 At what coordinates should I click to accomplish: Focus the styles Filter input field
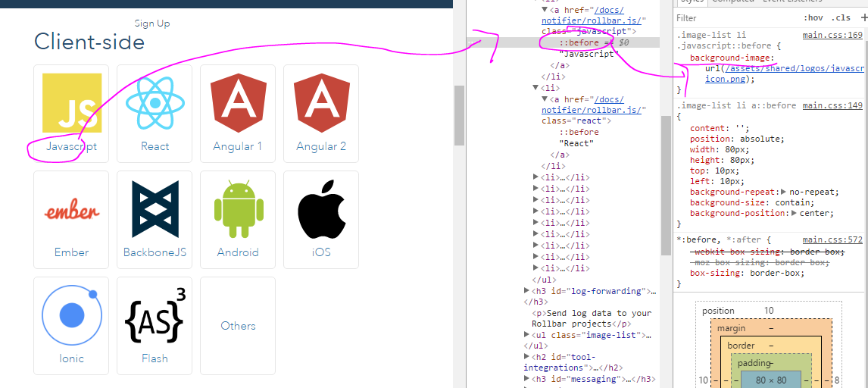(735, 17)
